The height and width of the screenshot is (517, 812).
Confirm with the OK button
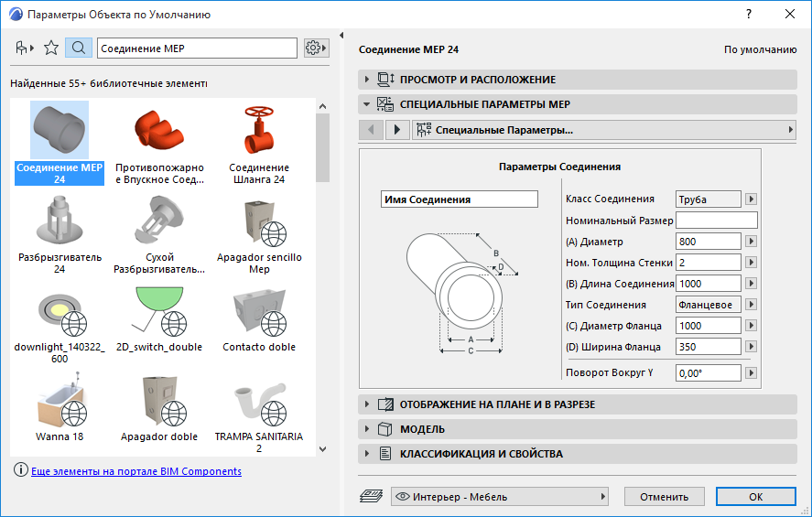pos(755,496)
